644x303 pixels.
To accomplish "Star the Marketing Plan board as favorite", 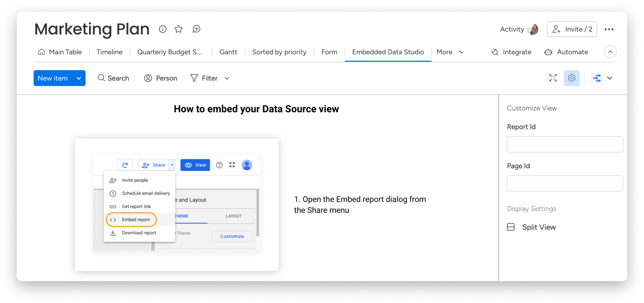I will tap(178, 29).
